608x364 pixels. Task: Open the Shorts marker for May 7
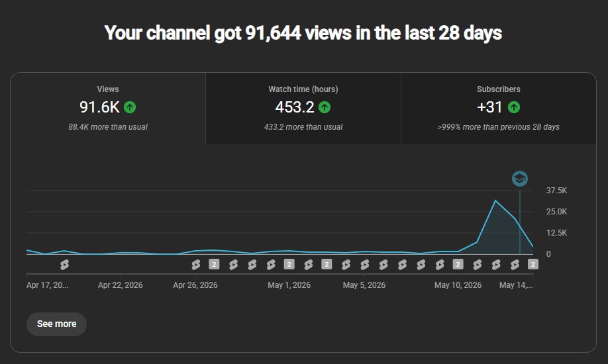coord(402,264)
